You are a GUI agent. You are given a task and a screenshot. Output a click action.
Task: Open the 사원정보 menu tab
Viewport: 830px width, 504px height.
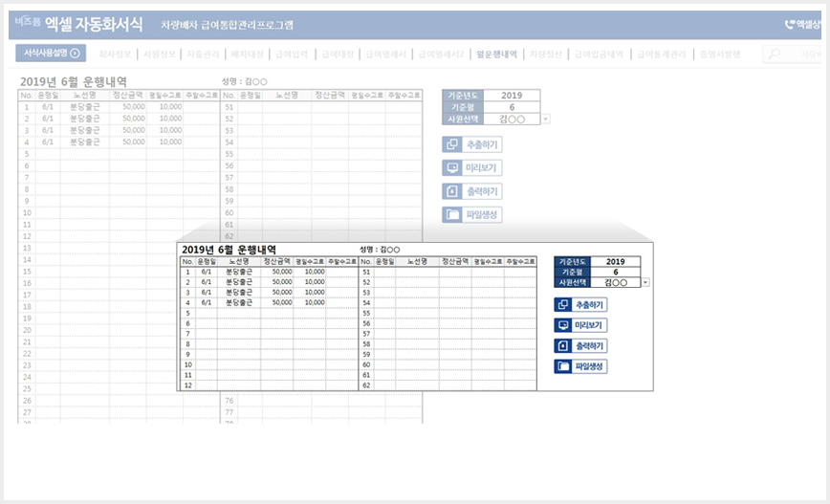click(x=160, y=54)
